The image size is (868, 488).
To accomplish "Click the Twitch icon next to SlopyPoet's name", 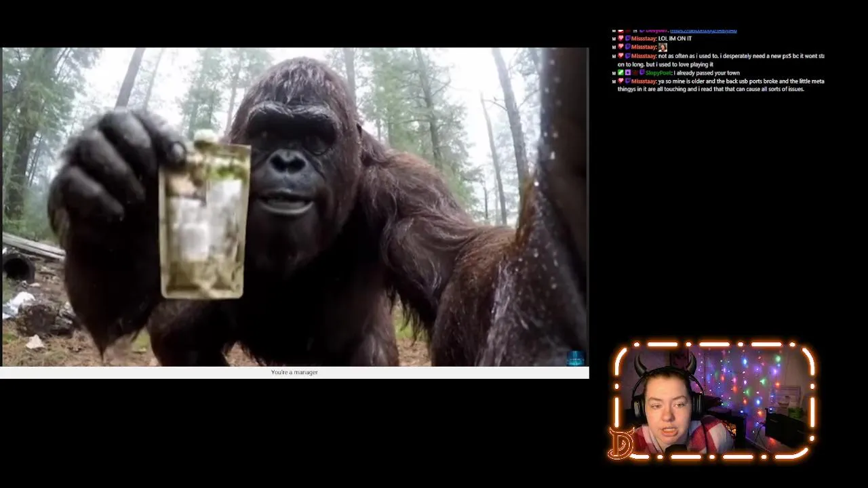I will (x=642, y=73).
